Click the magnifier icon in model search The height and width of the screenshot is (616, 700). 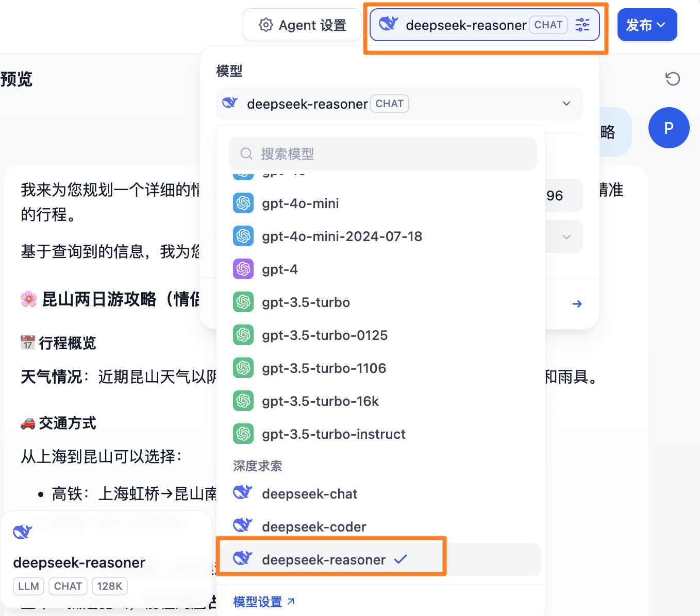(x=246, y=153)
